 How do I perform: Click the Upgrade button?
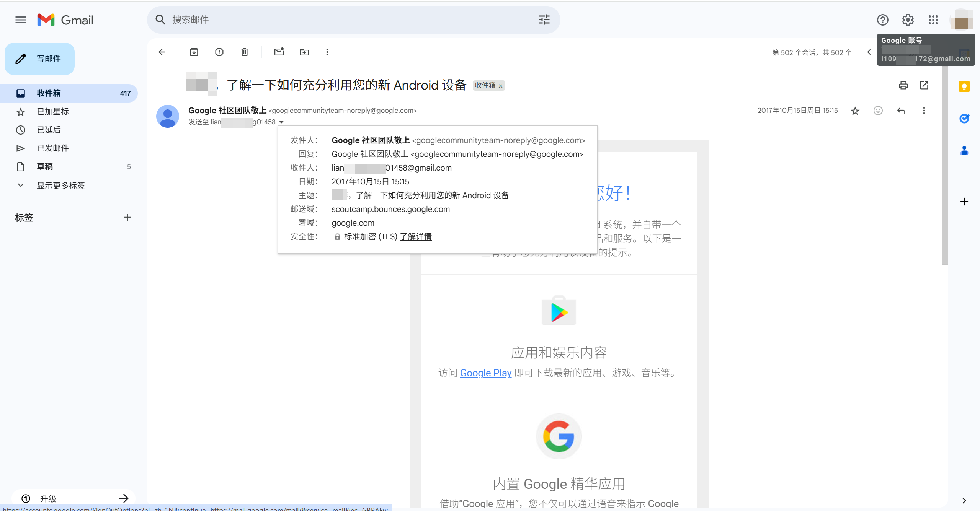pyautogui.click(x=73, y=498)
